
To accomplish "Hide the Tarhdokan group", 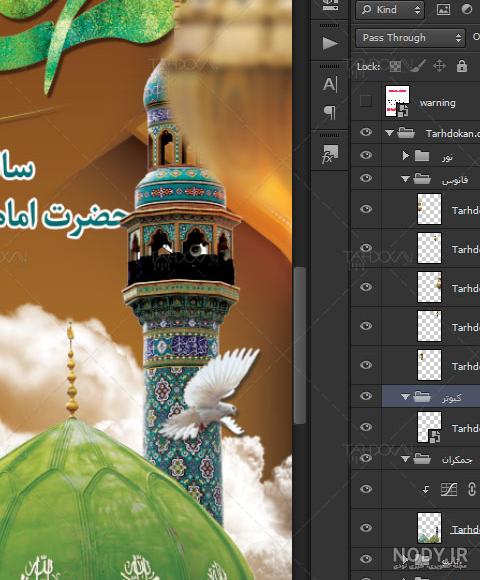I will (366, 132).
